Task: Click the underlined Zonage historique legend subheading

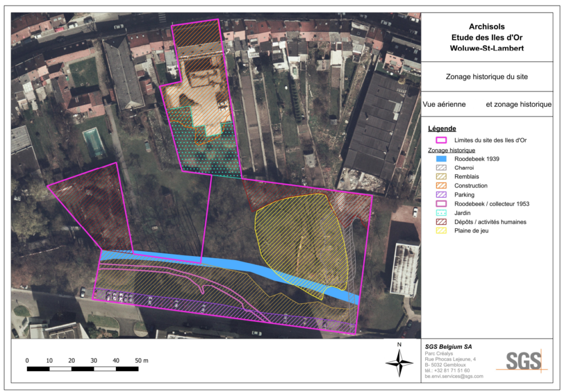Action: coord(451,150)
